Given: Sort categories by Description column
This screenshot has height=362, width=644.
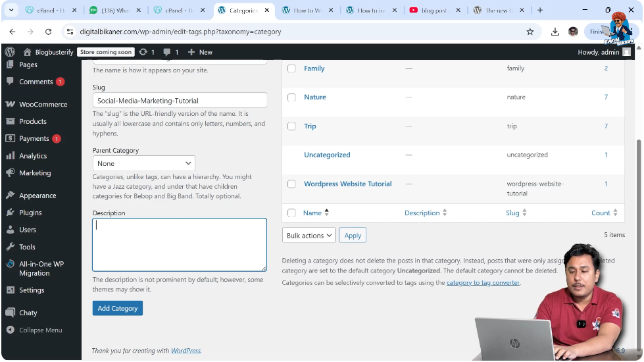Looking at the screenshot, I should (426, 213).
